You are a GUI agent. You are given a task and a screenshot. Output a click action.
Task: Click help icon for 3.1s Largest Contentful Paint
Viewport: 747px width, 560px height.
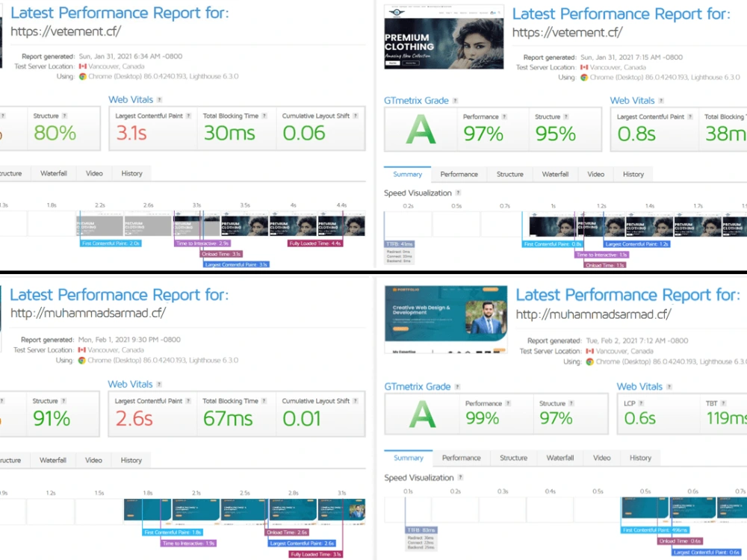(189, 116)
